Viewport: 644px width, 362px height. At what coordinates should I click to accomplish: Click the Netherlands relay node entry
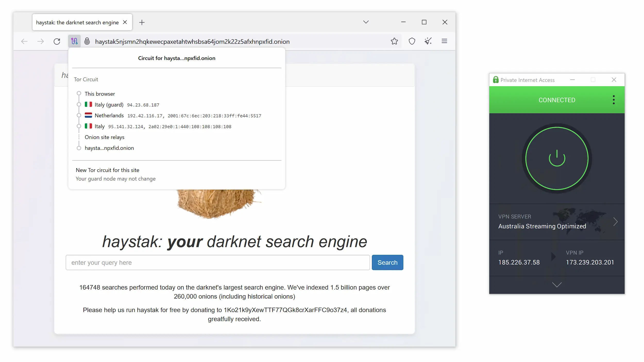point(172,115)
